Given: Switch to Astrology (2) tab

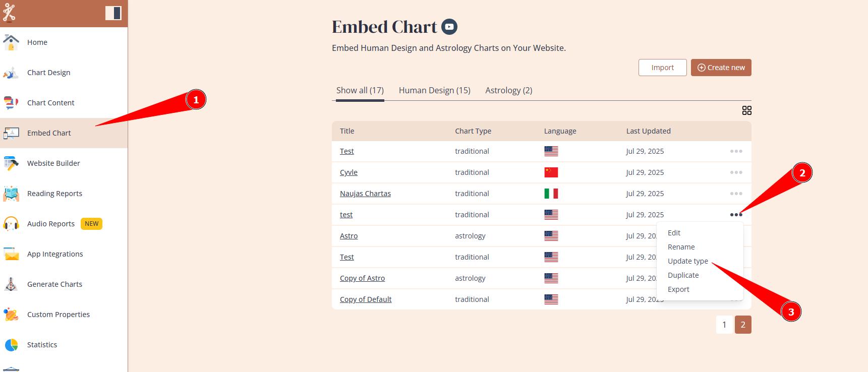Looking at the screenshot, I should pos(508,90).
